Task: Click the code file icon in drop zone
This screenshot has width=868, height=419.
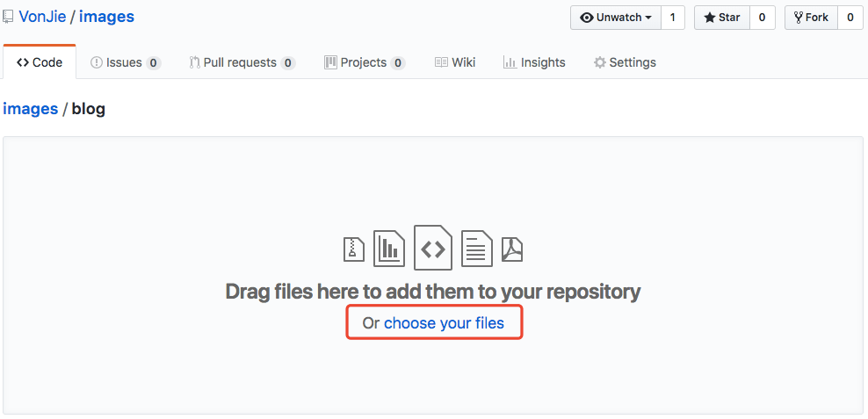Action: point(433,248)
